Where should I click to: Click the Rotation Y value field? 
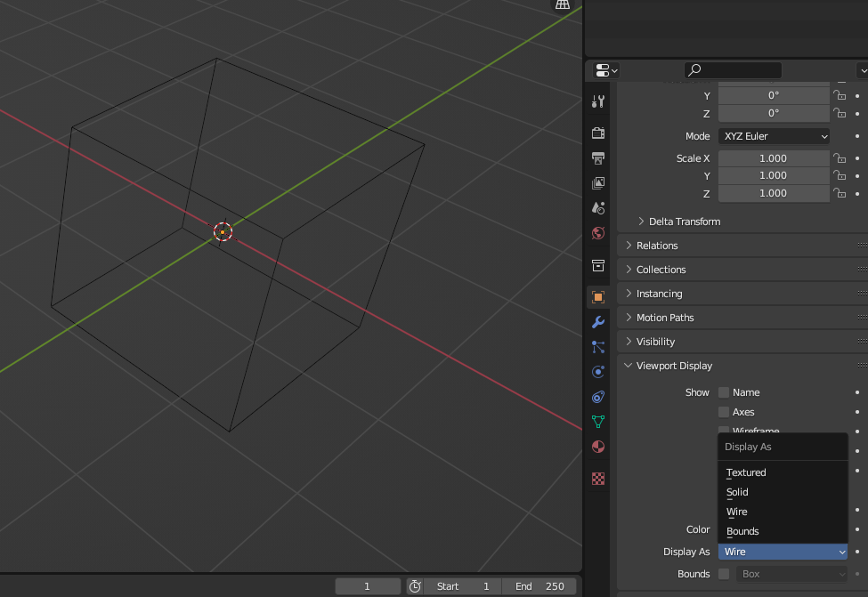click(774, 95)
